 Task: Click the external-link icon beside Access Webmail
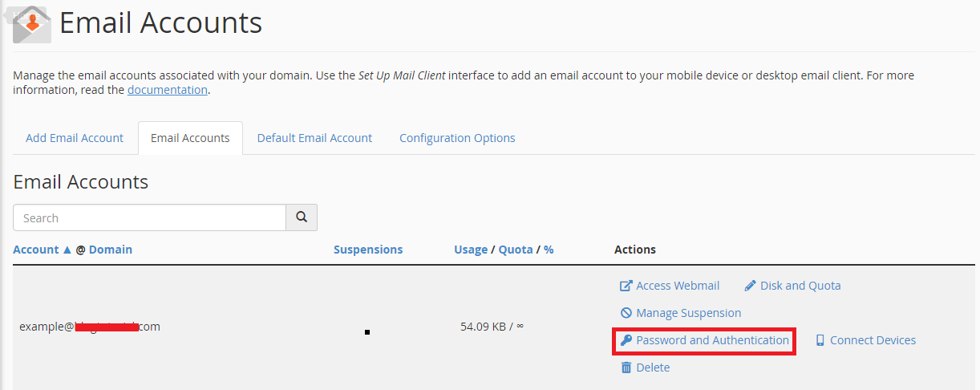tap(626, 286)
